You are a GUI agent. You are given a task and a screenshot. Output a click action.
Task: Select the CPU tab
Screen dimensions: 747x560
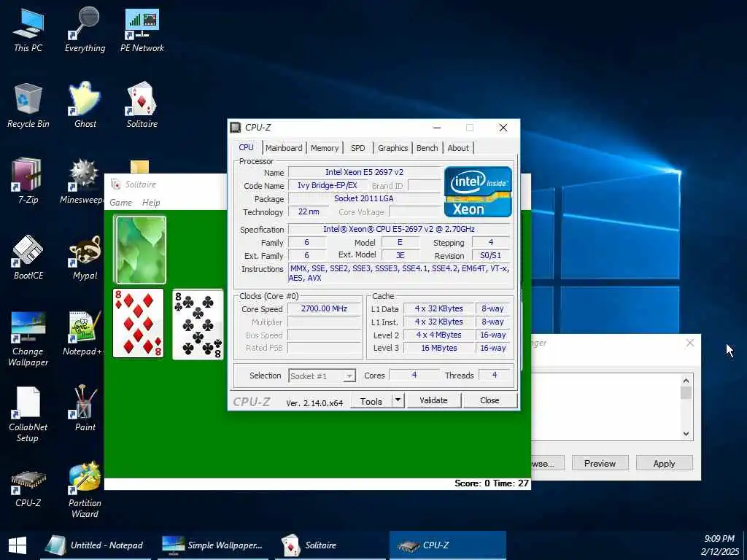[x=247, y=147]
